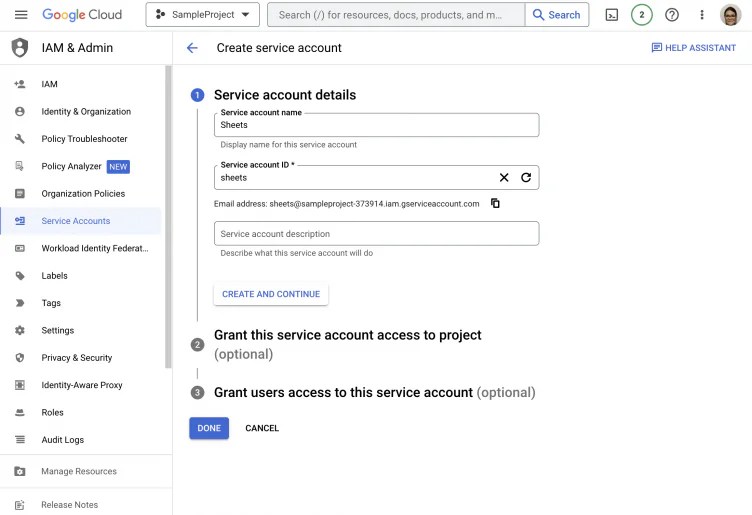The width and height of the screenshot is (752, 515).
Task: Expand the Grant this service account access step
Action: pyautogui.click(x=347, y=336)
